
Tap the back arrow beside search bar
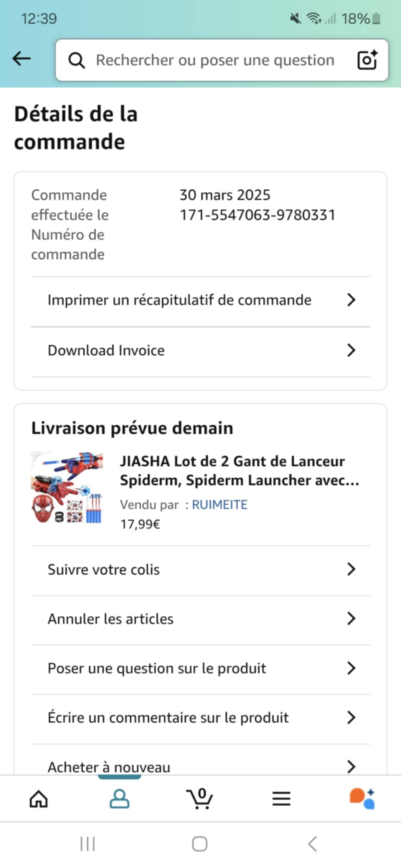pyautogui.click(x=22, y=58)
